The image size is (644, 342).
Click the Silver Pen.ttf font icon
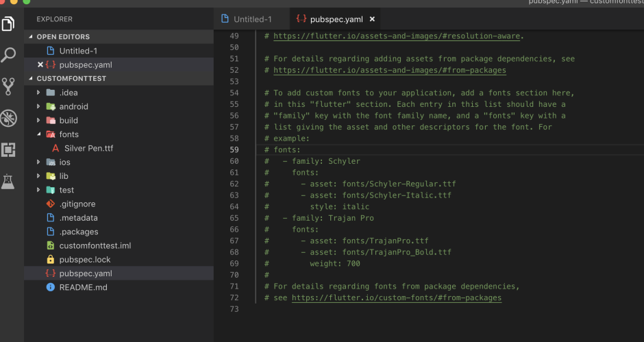click(55, 148)
